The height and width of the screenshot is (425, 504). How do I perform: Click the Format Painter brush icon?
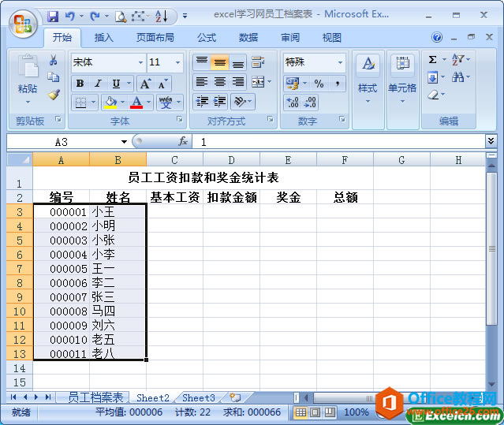pos(54,95)
